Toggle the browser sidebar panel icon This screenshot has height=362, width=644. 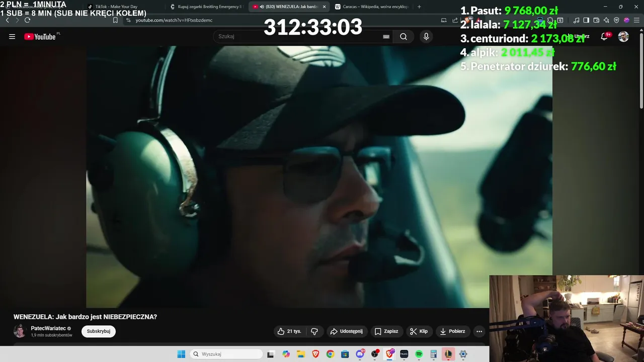point(586,20)
